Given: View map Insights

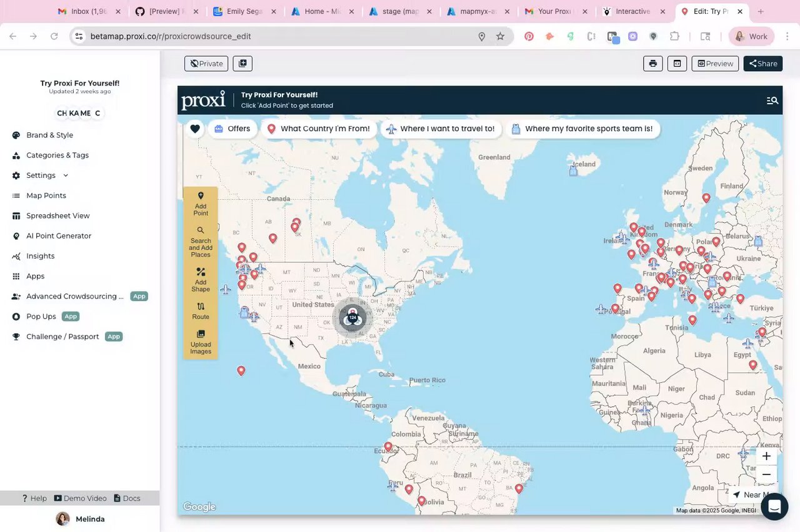Looking at the screenshot, I should pyautogui.click(x=40, y=256).
